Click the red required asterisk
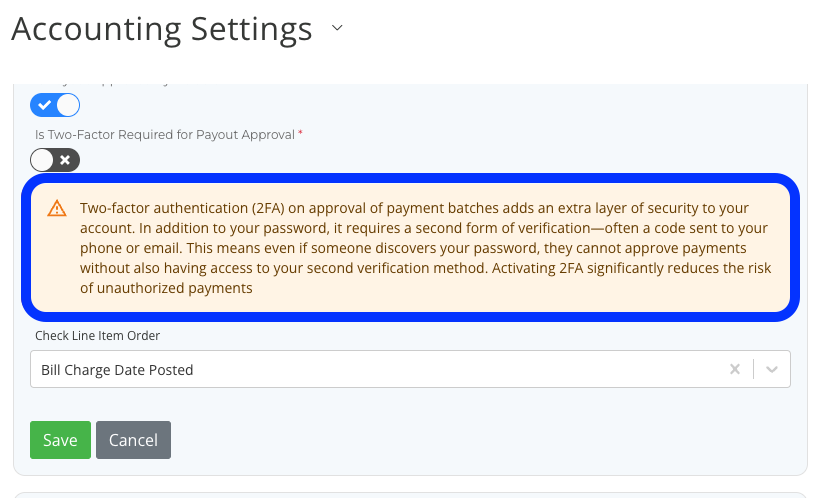This screenshot has width=834, height=498. 301,134
